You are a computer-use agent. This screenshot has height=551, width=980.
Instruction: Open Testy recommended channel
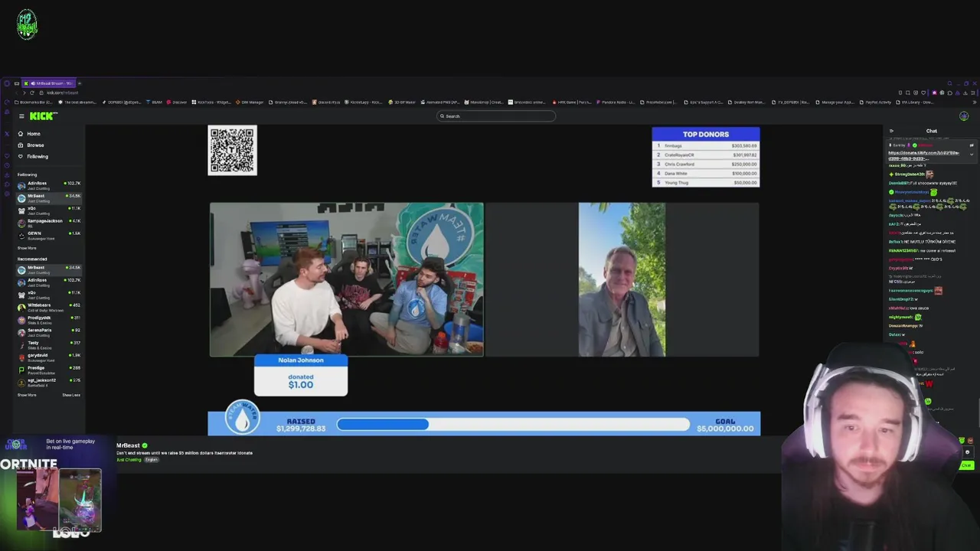(49, 344)
